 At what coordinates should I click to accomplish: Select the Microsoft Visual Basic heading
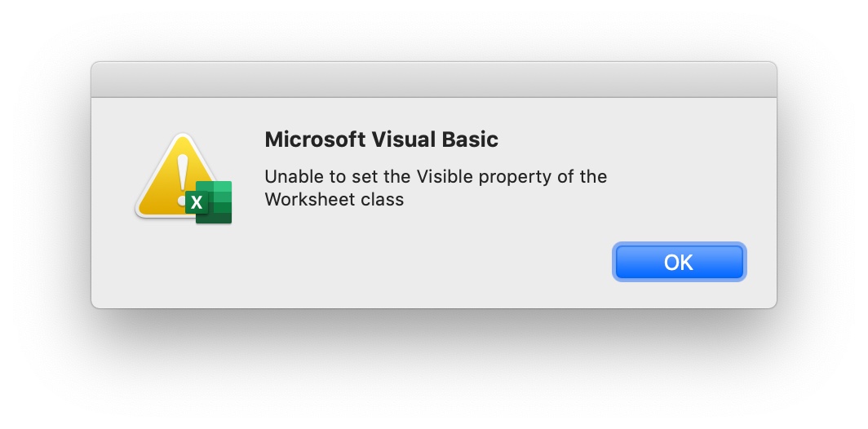coord(382,139)
